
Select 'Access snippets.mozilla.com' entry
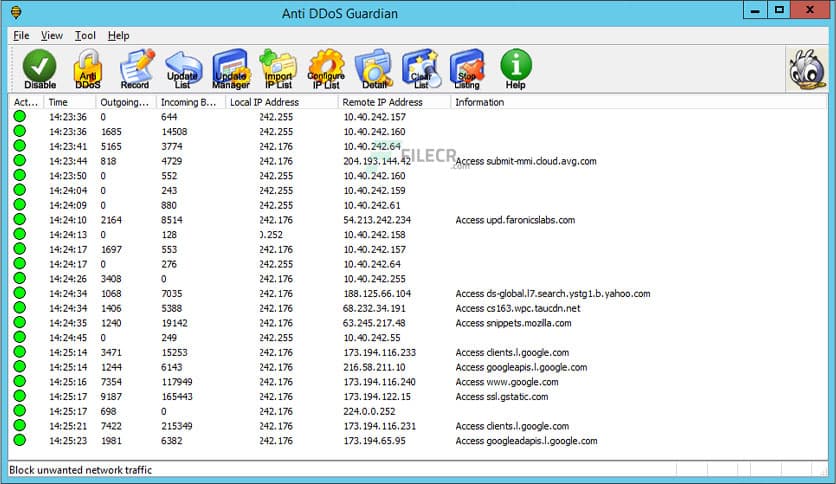(x=513, y=323)
